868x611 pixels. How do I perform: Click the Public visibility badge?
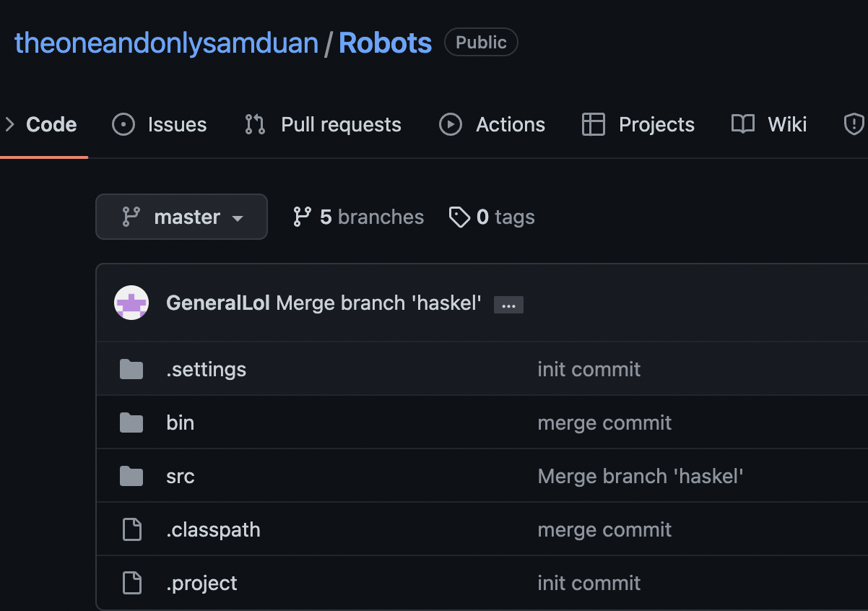[x=481, y=43]
